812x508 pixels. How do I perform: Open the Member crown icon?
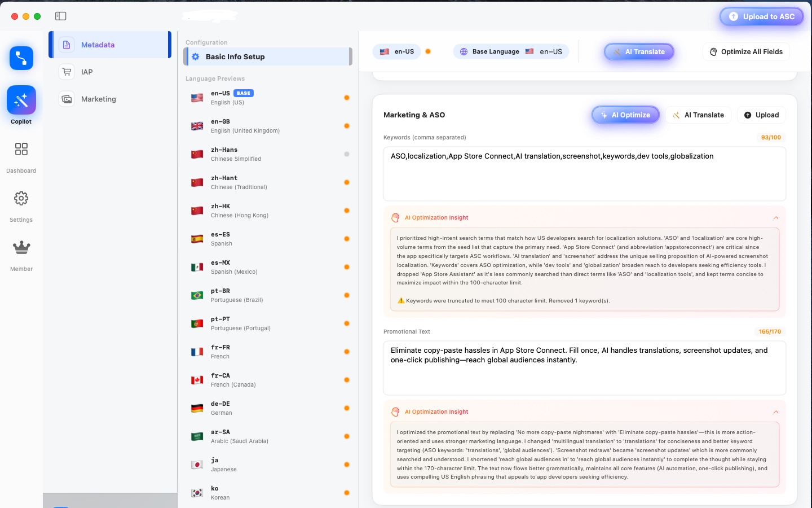[x=21, y=247]
